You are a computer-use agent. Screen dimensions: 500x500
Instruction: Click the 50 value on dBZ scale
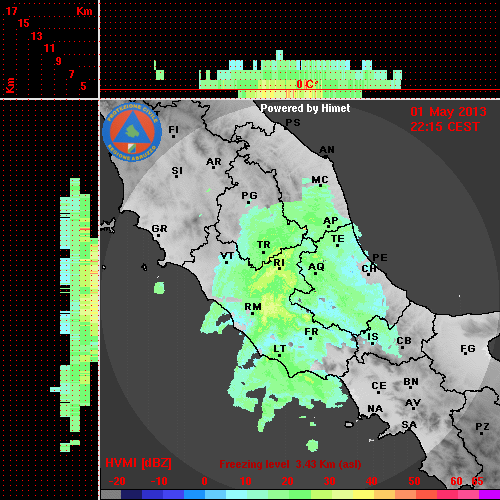coord(414,481)
